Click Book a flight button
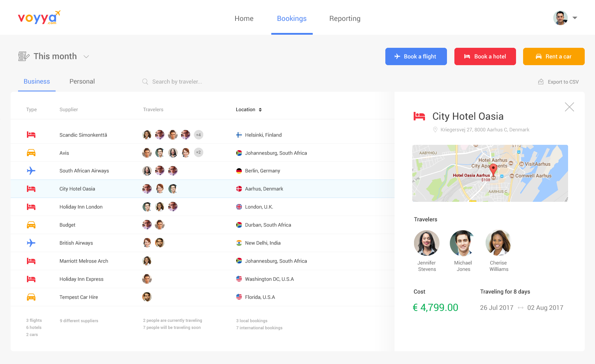The height and width of the screenshot is (364, 595). click(416, 56)
